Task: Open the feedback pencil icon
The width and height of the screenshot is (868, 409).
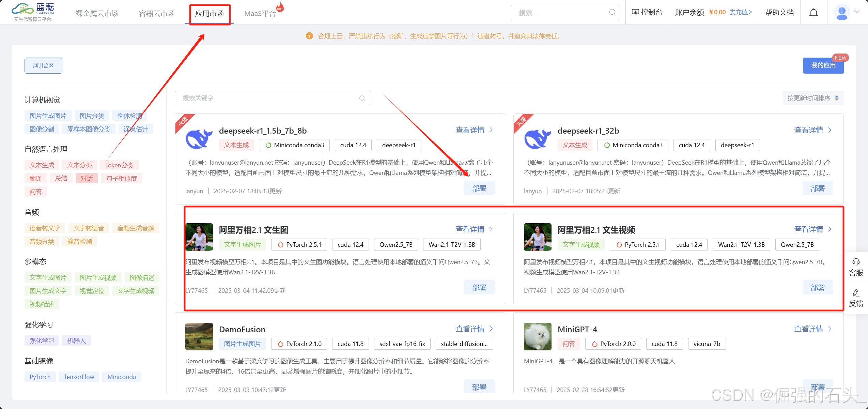Action: (x=856, y=293)
